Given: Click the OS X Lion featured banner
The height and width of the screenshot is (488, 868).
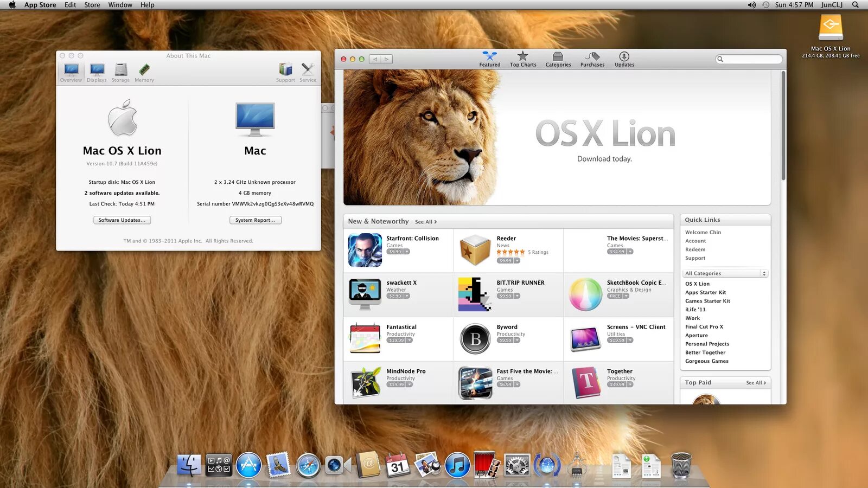Looking at the screenshot, I should (557, 137).
